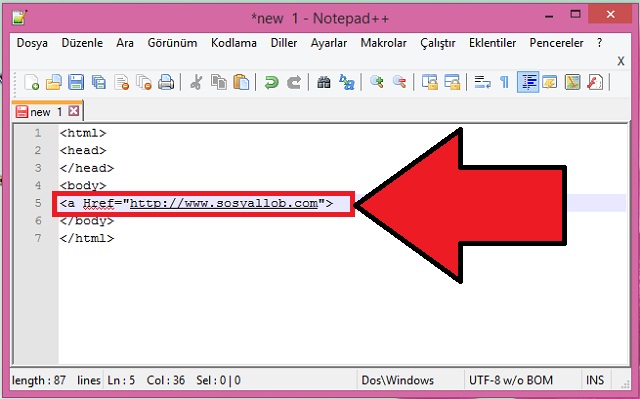Cut selection with scissors icon

coord(196,82)
